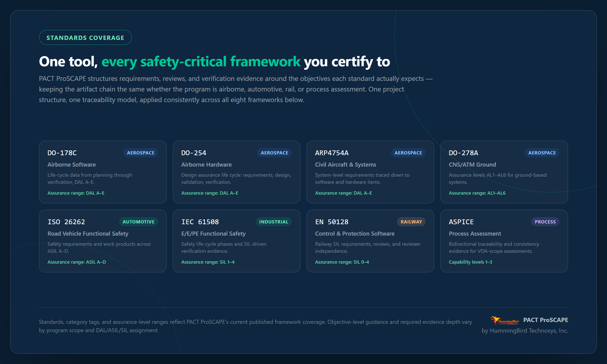This screenshot has height=364, width=607.
Task: Click ARP4754A description about system-level requirements
Action: tap(362, 178)
